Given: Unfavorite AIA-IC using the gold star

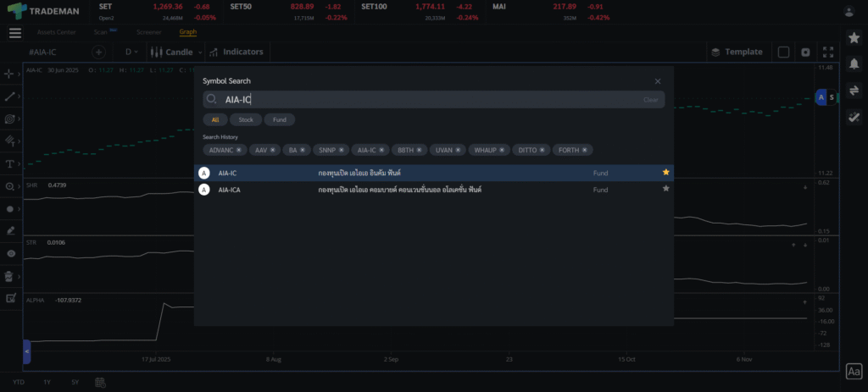Looking at the screenshot, I should (665, 173).
